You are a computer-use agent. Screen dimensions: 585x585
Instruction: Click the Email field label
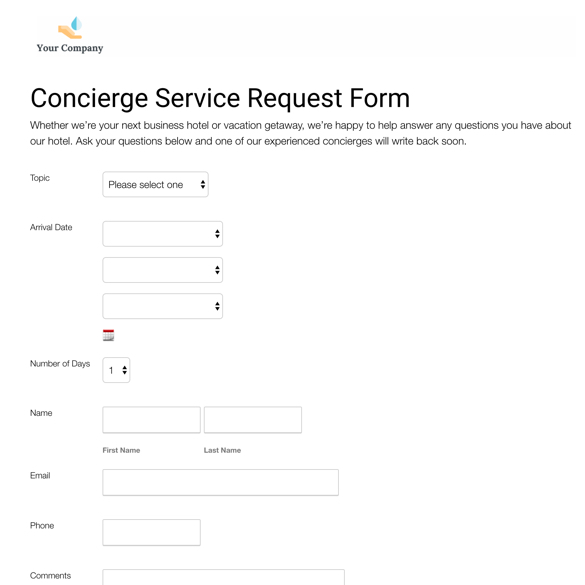pos(40,475)
